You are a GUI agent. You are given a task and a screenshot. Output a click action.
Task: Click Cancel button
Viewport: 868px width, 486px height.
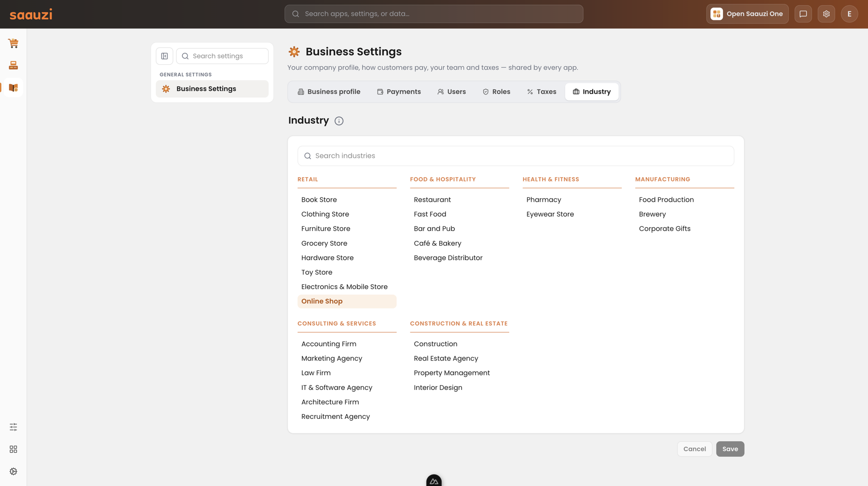coord(694,449)
